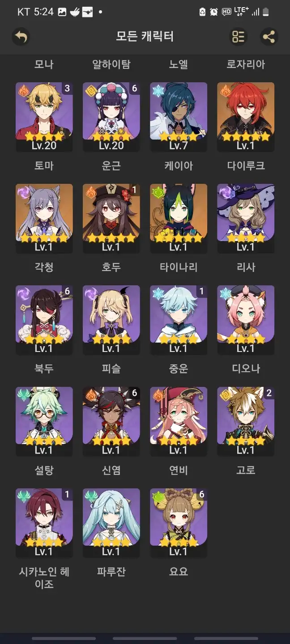Open the share icon
This screenshot has width=290, height=644.
click(x=269, y=37)
